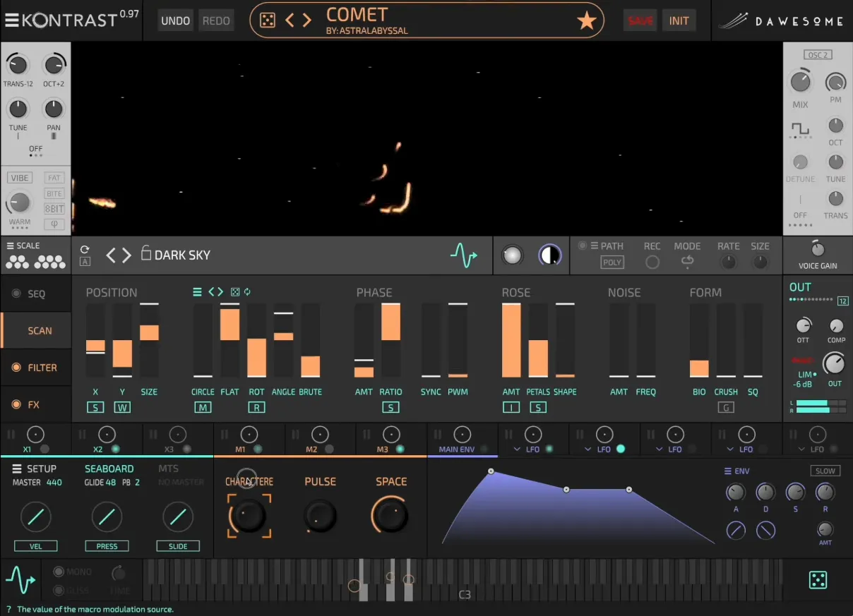Click the red SAVE button
853x616 pixels.
640,21
